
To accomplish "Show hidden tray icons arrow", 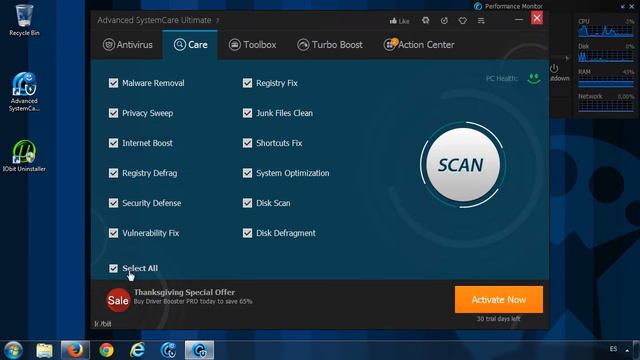I will (627, 350).
